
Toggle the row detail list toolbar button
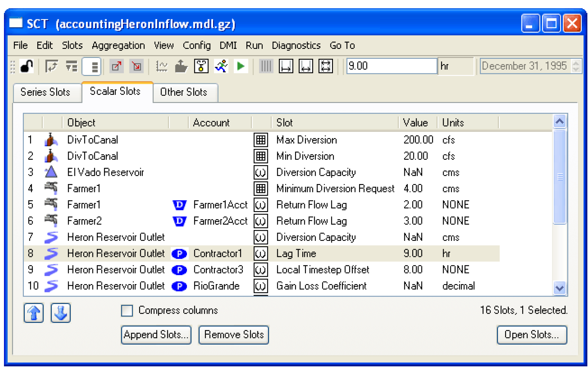pyautogui.click(x=92, y=66)
